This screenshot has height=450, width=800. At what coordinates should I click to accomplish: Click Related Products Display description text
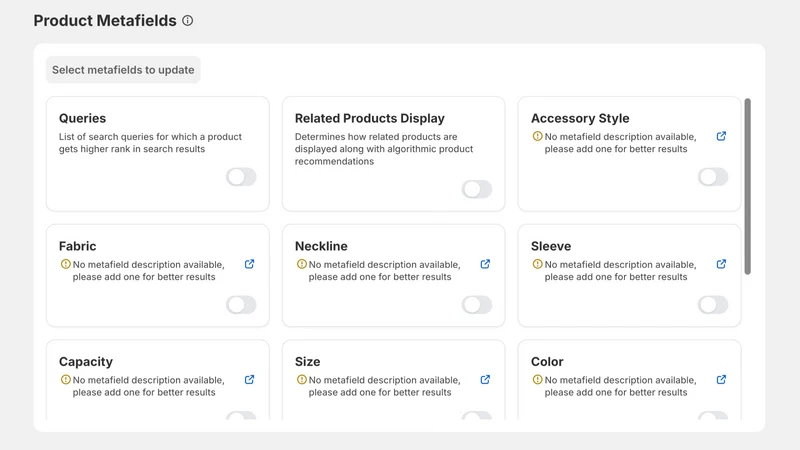[384, 149]
